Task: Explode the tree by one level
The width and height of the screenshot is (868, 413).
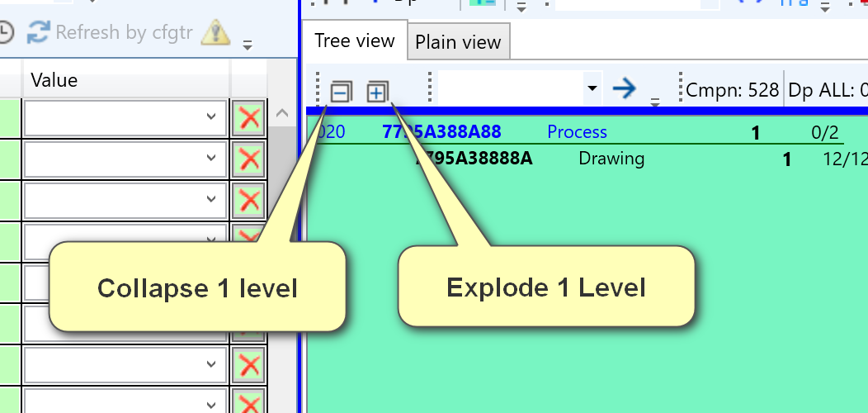Action: point(378,92)
